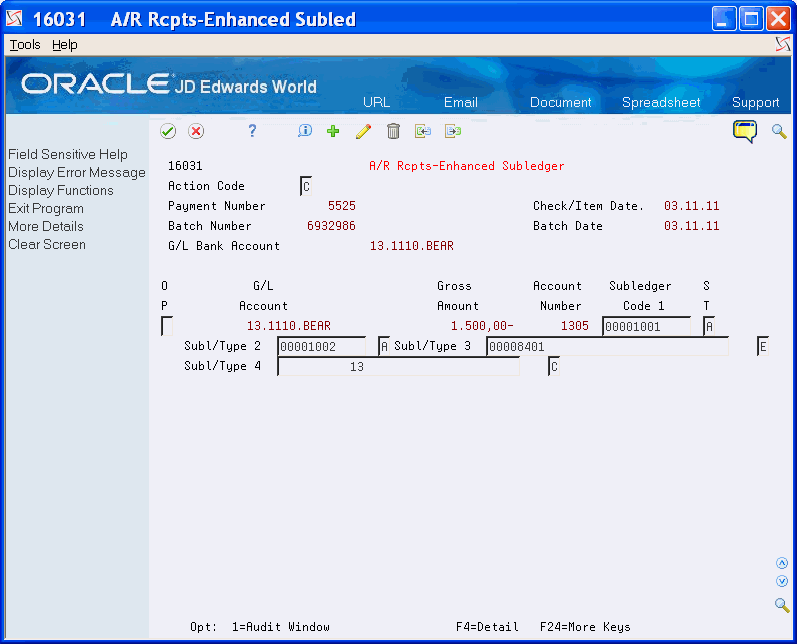The height and width of the screenshot is (644, 797).
Task: Select Field Sensitive Help in sidebar
Action: [68, 154]
